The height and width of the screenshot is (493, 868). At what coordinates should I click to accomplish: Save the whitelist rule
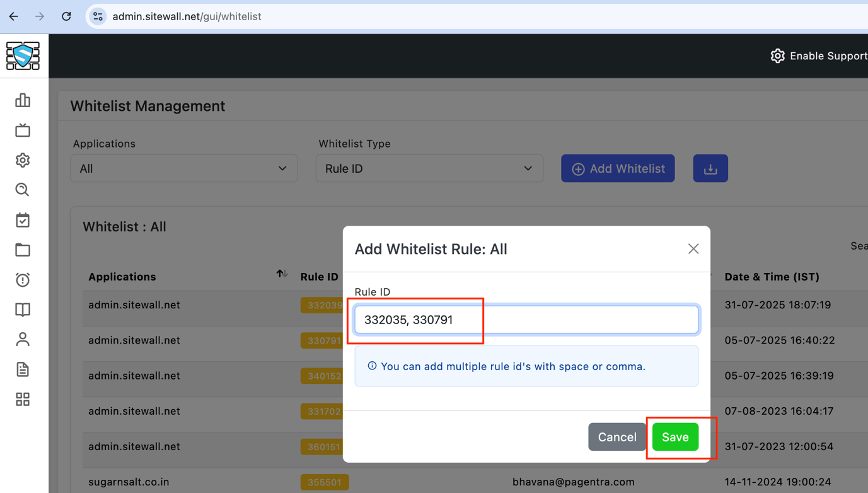(x=675, y=437)
